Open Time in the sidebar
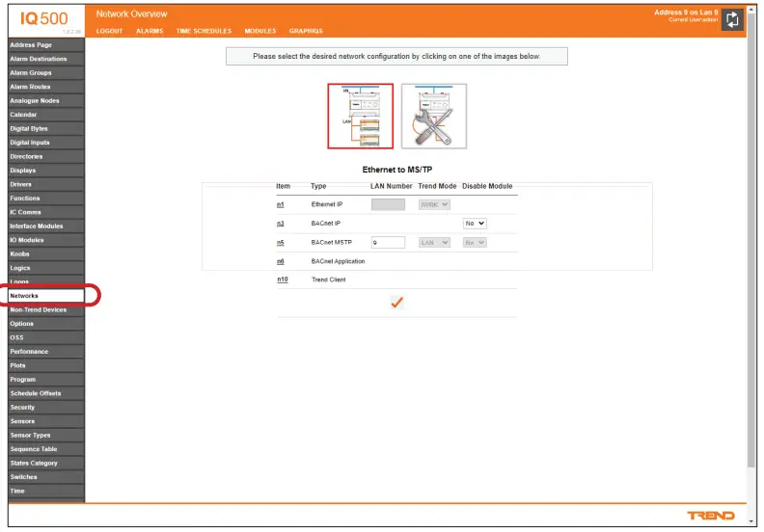This screenshot has height=532, width=764. click(46, 492)
